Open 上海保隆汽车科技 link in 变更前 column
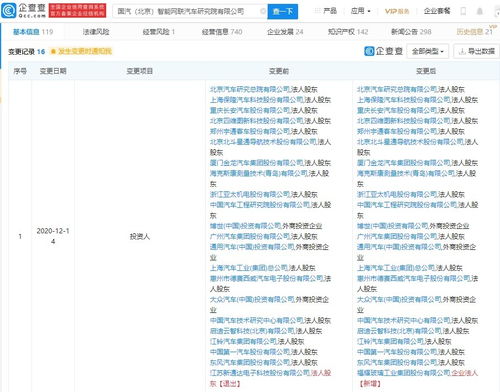This screenshot has height=392, width=500. coord(257,100)
